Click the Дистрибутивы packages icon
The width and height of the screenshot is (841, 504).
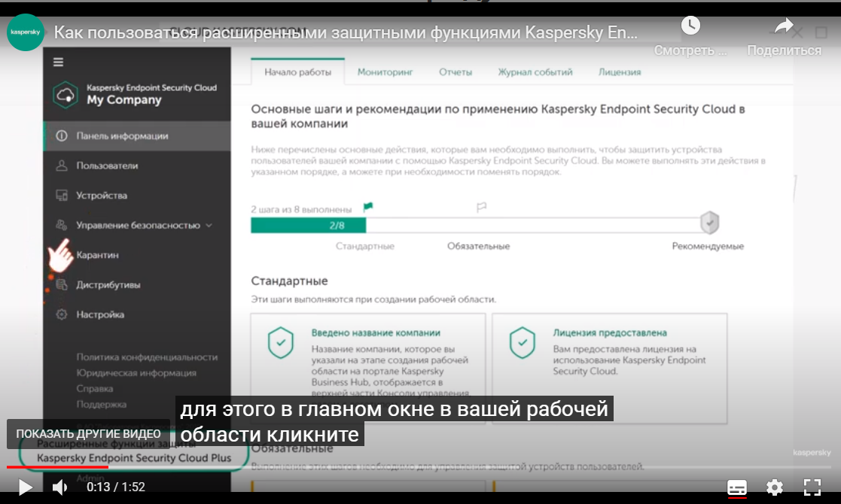[x=62, y=284]
